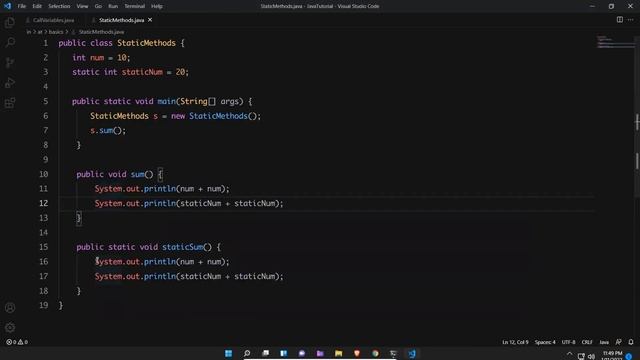Click the split editor icon

[620, 20]
